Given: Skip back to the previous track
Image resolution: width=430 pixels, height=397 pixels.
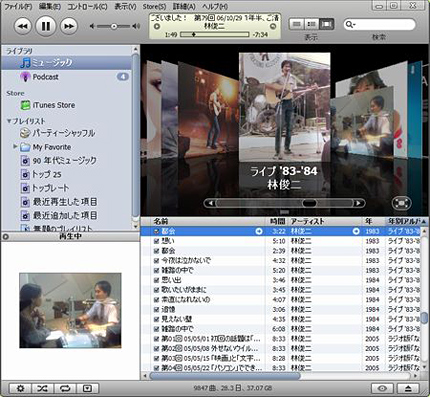Looking at the screenshot, I should click(x=23, y=26).
